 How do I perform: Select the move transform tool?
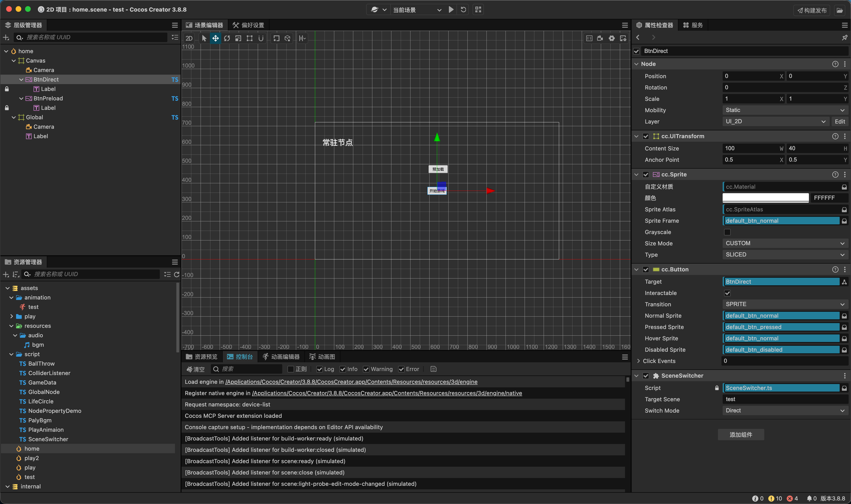pyautogui.click(x=216, y=38)
